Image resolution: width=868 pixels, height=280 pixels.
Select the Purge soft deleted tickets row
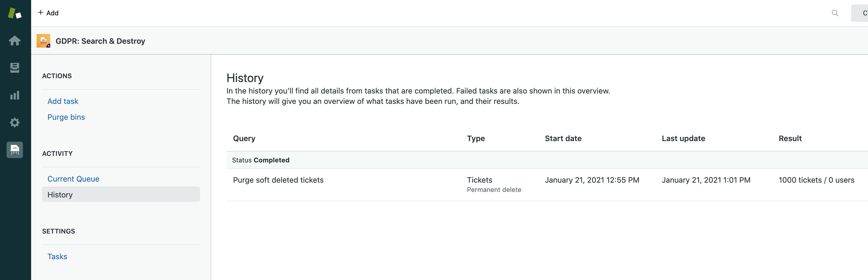[278, 180]
